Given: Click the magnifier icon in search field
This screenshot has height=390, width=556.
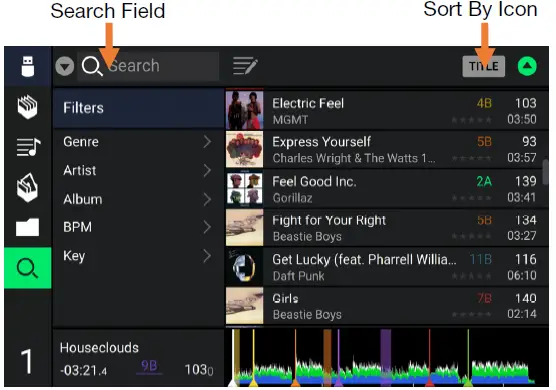Looking at the screenshot, I should pos(92,66).
